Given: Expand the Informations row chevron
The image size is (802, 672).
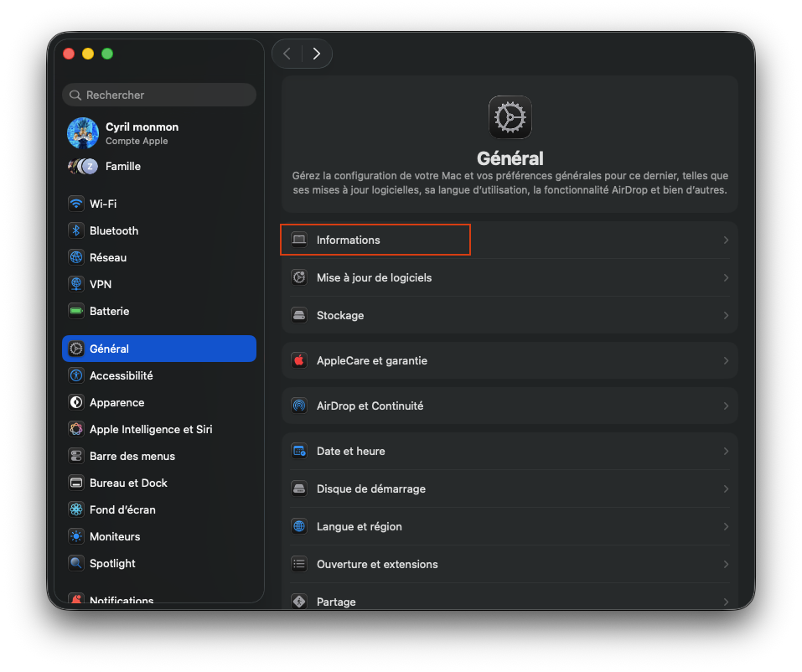Looking at the screenshot, I should [x=726, y=240].
